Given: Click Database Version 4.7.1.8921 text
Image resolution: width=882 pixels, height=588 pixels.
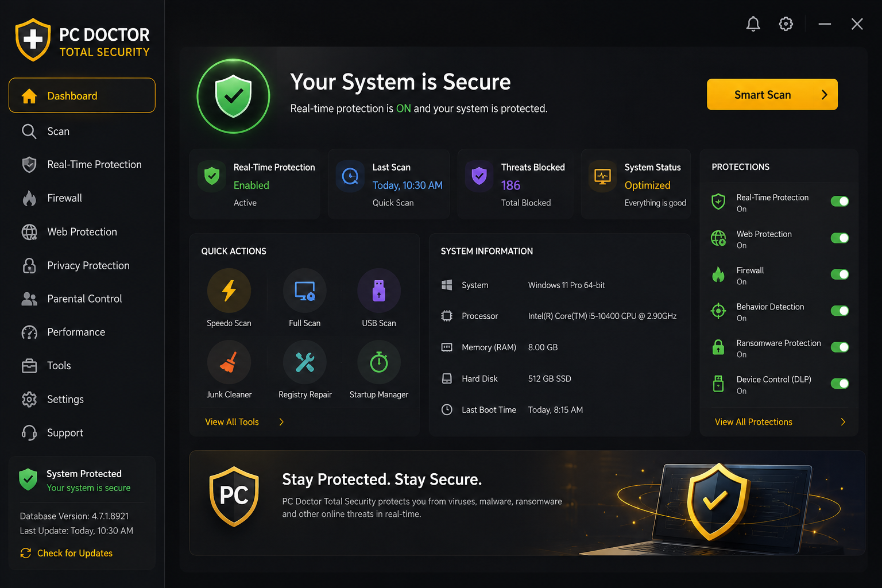Looking at the screenshot, I should (74, 516).
